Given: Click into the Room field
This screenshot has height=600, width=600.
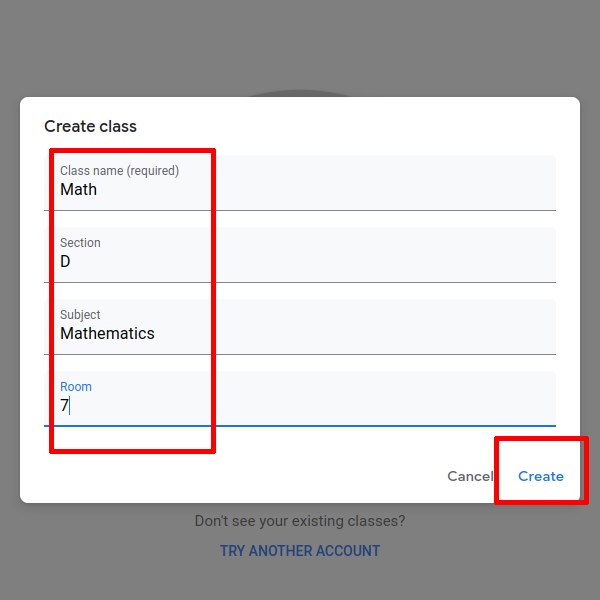Looking at the screenshot, I should [300, 399].
